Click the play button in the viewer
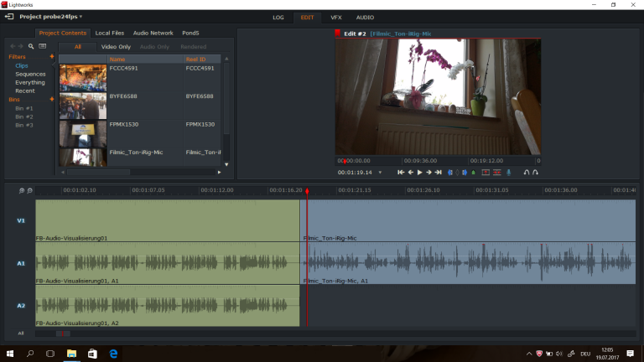The image size is (644, 362). point(419,172)
